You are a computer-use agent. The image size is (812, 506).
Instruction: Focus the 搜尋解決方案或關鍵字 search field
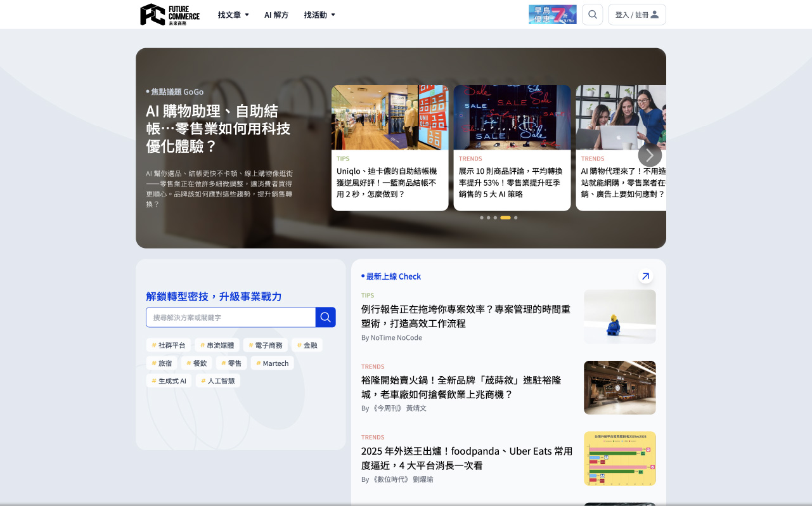(231, 317)
